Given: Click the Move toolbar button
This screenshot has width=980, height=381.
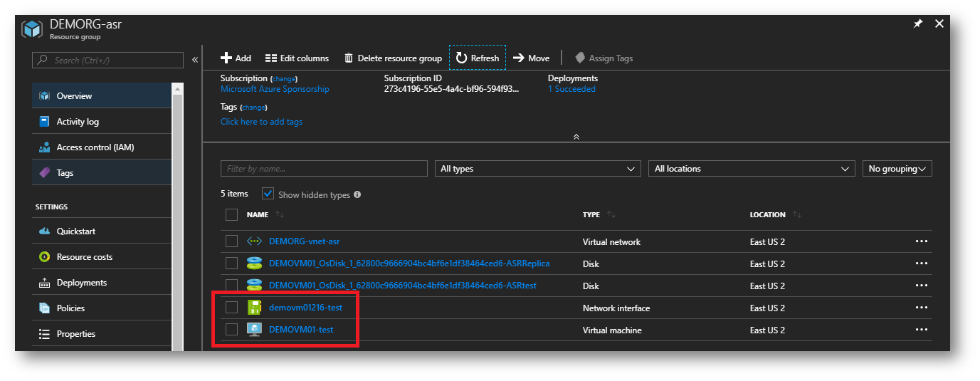Looking at the screenshot, I should click(x=531, y=58).
